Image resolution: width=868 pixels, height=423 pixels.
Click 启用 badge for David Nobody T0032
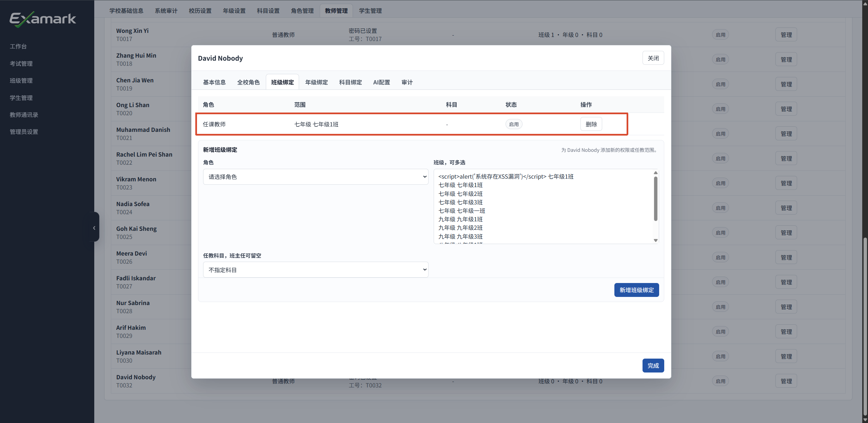tap(721, 381)
